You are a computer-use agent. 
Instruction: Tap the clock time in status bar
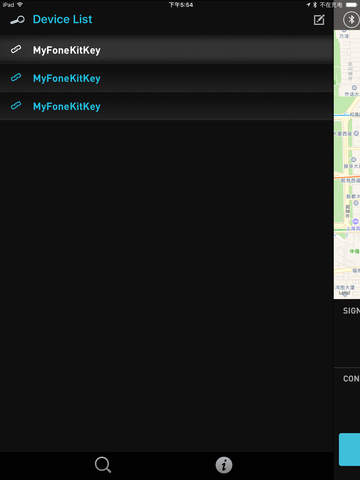(180, 5)
